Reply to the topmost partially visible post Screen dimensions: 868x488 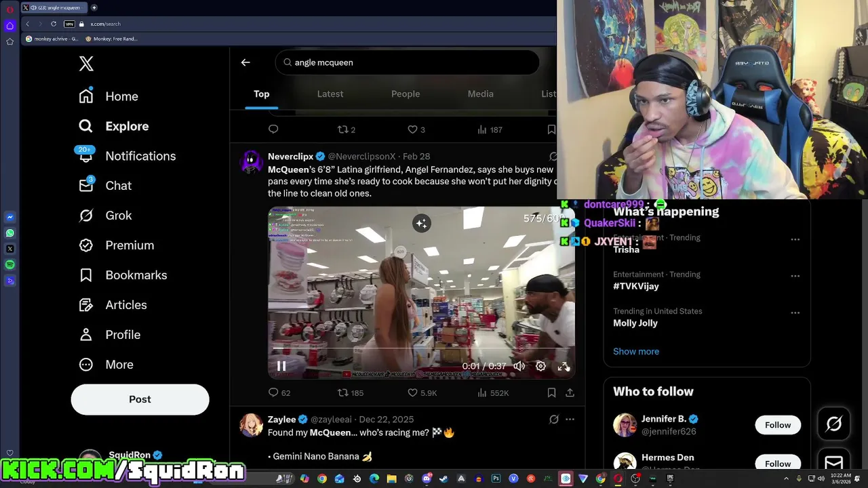pos(273,129)
